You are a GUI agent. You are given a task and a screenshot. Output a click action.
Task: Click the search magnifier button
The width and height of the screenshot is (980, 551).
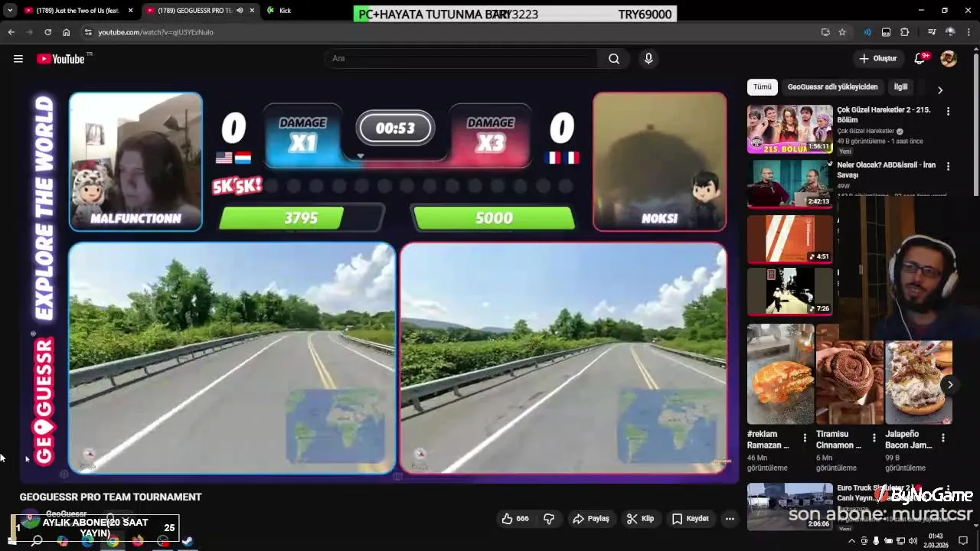[x=614, y=59]
